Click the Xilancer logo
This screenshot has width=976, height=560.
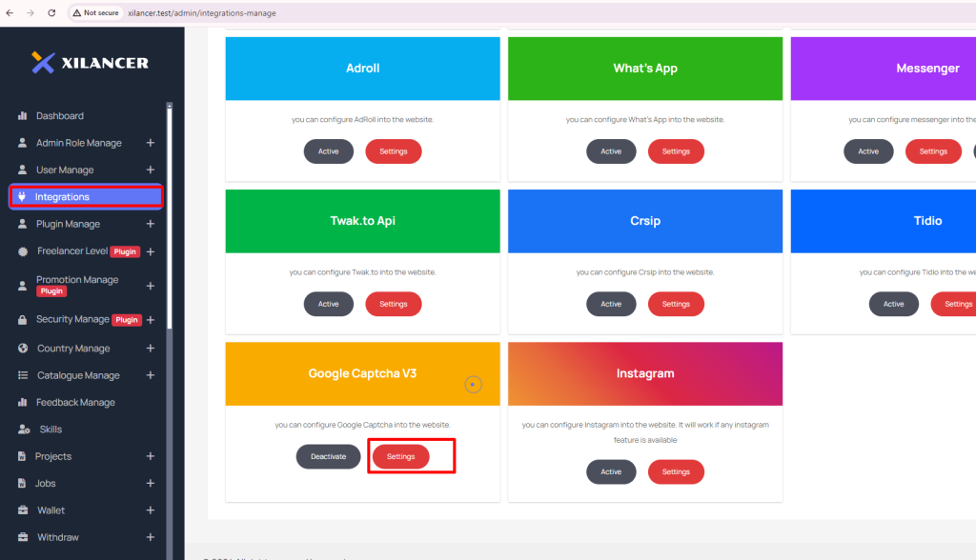point(91,62)
